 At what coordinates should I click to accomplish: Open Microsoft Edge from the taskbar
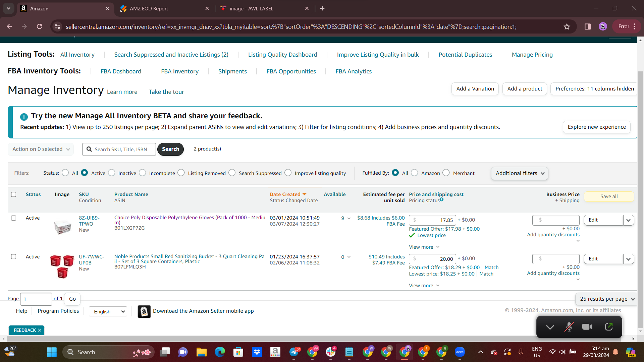coord(220,352)
